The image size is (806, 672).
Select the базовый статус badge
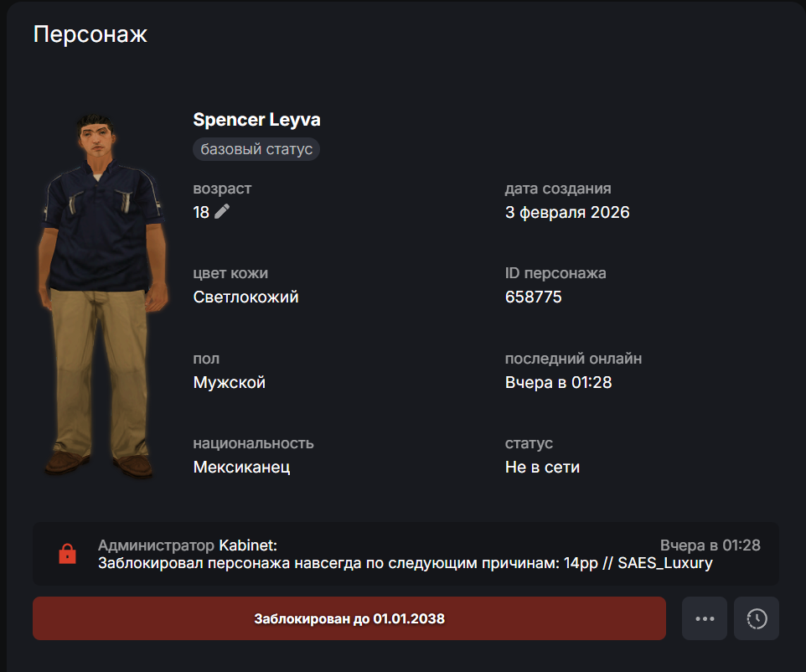(256, 149)
